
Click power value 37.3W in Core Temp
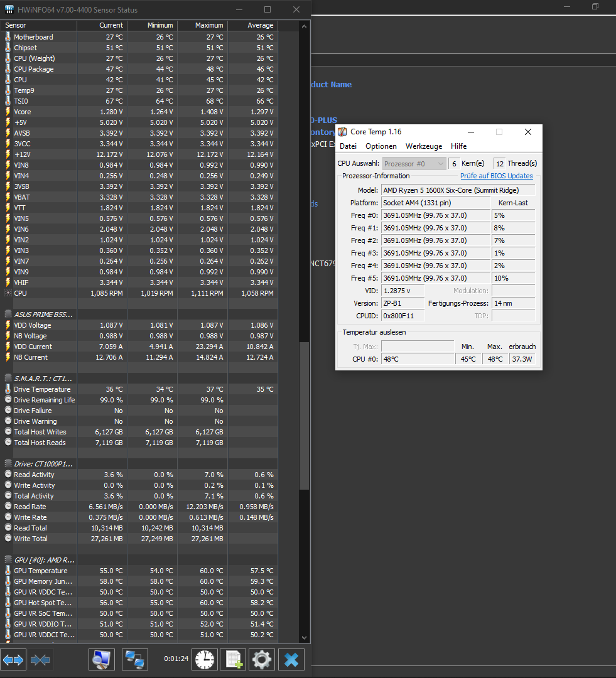click(522, 359)
